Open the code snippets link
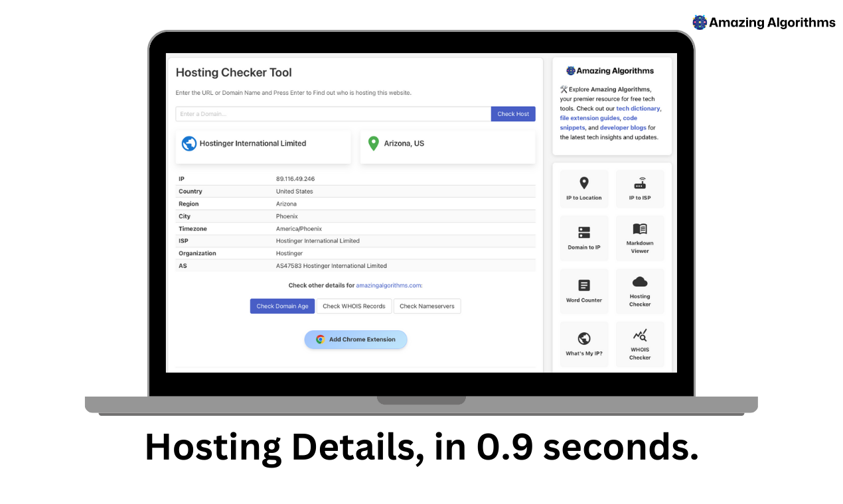843x504 pixels. [x=598, y=123]
